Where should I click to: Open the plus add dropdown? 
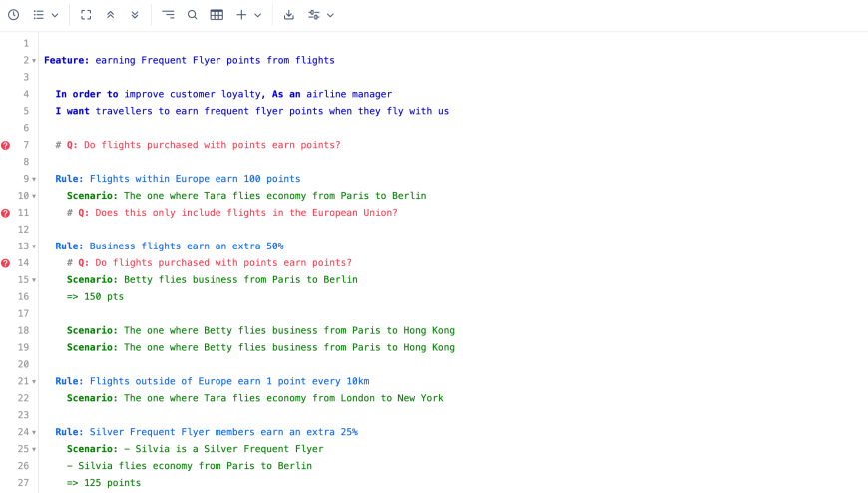(x=248, y=15)
